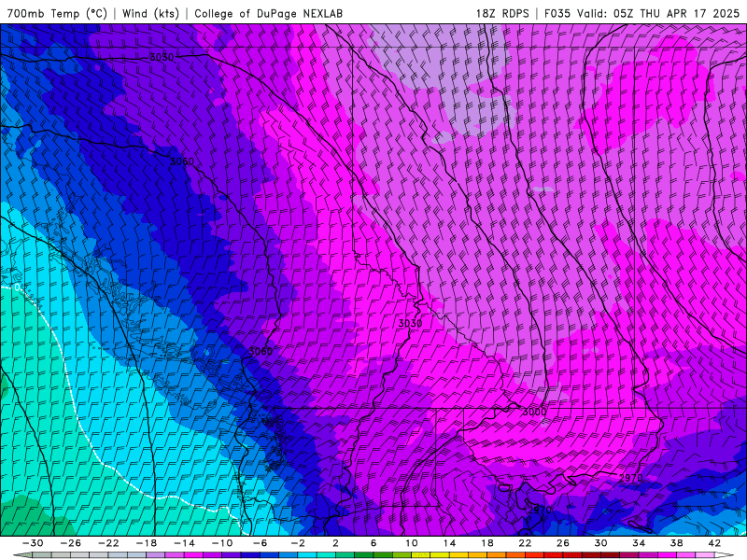
Task: Click the dark green swatch right of the 6 tick
Action: click(x=383, y=555)
